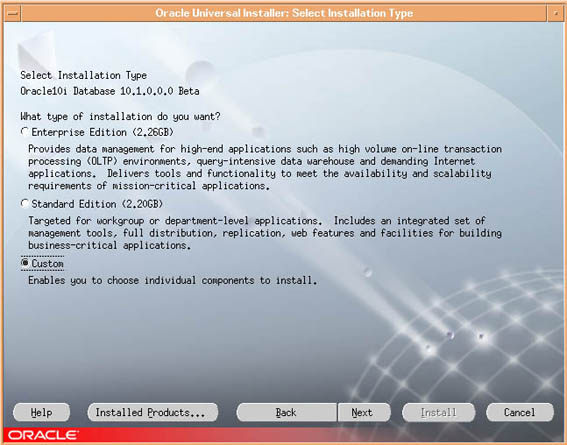The image size is (567, 445).
Task: Cancel the Oracle installation
Action: (520, 412)
